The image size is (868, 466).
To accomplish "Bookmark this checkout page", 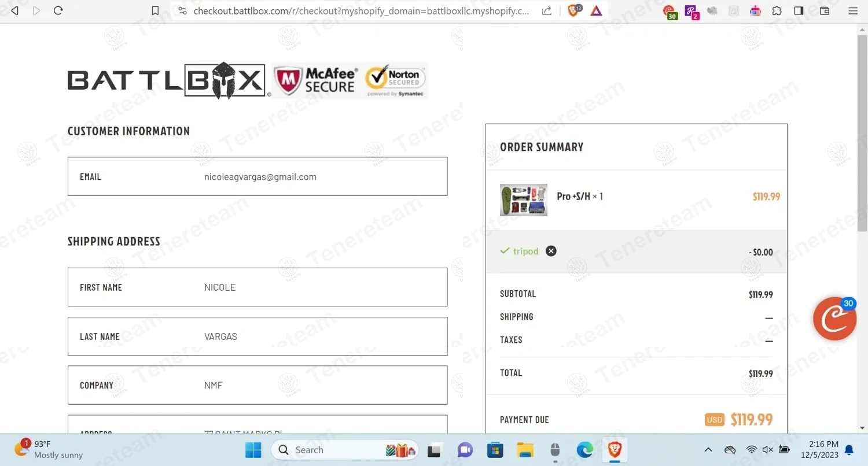I will (155, 11).
